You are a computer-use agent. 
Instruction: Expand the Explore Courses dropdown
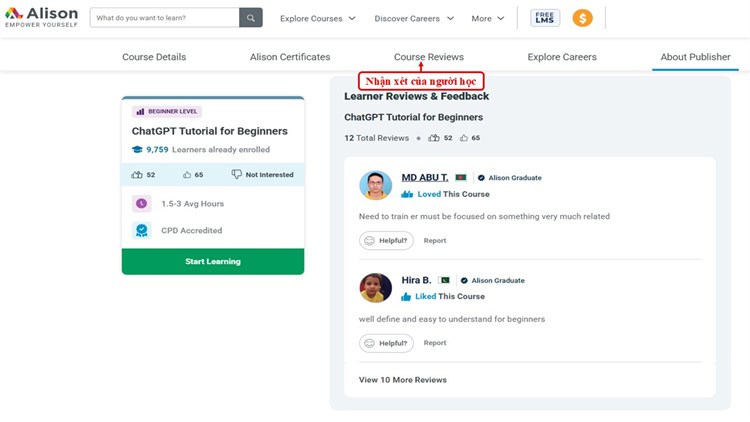point(318,18)
